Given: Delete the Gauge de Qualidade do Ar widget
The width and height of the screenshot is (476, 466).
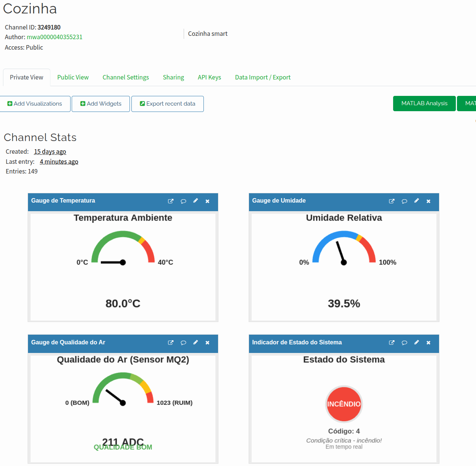Looking at the screenshot, I should click(208, 343).
